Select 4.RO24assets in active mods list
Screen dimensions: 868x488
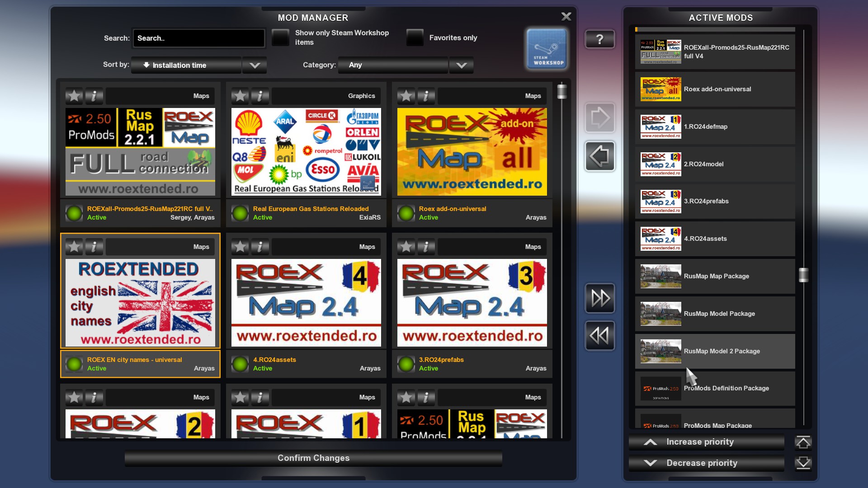715,239
